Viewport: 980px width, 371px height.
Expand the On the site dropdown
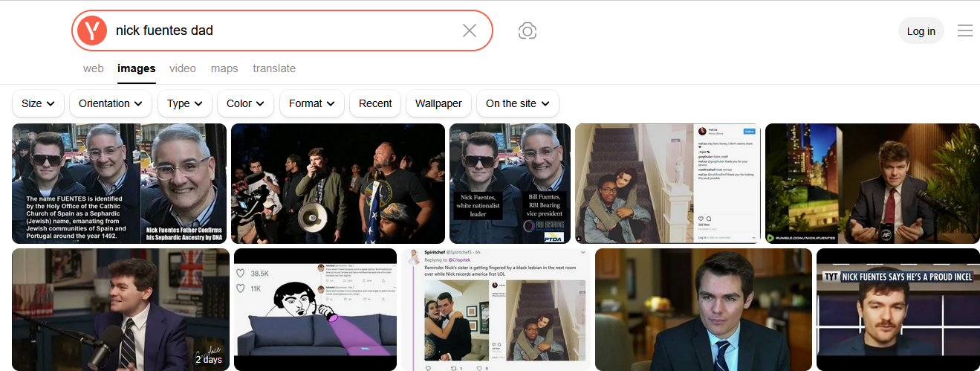point(518,103)
